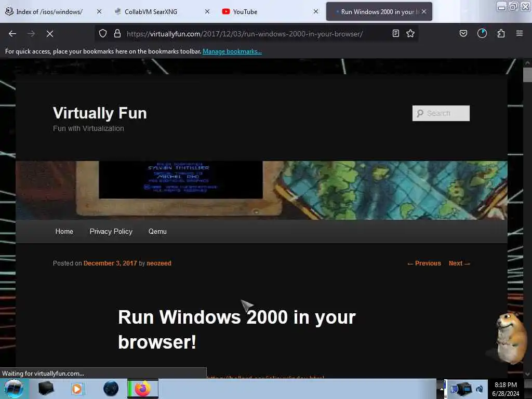Open the Qemu menu item

[157, 231]
